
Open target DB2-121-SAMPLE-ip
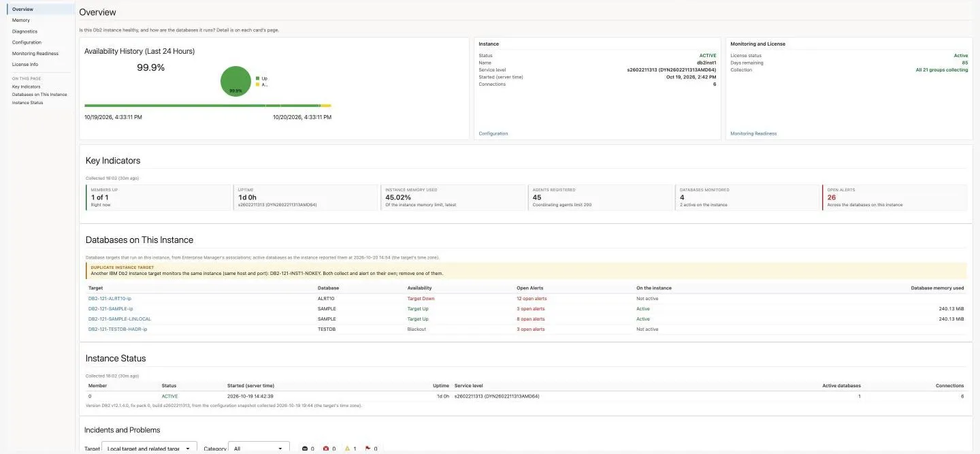[x=110, y=308]
